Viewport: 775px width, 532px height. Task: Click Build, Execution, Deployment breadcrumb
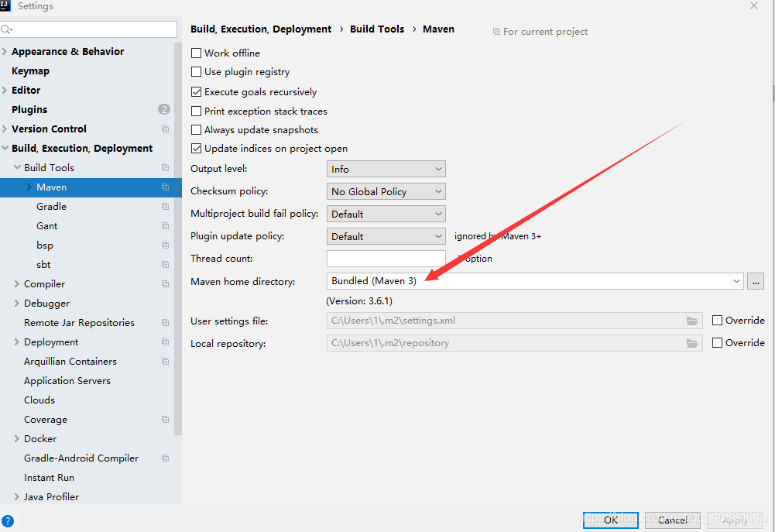click(261, 29)
